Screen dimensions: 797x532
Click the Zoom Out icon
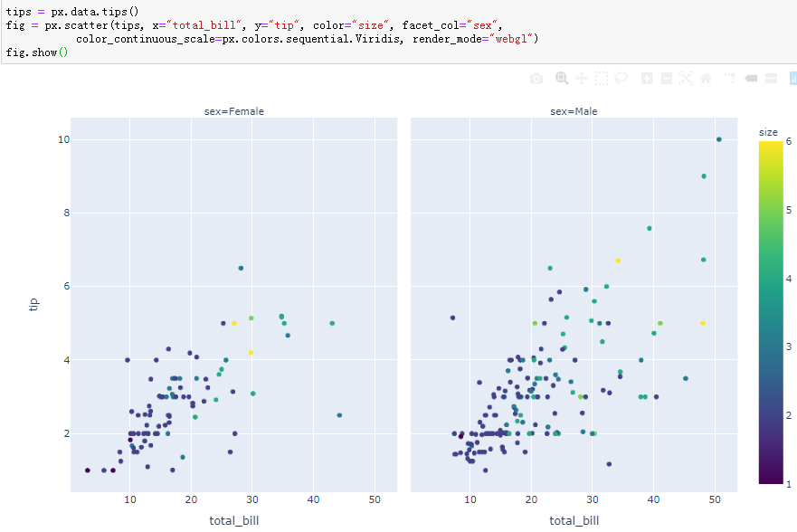tap(665, 79)
